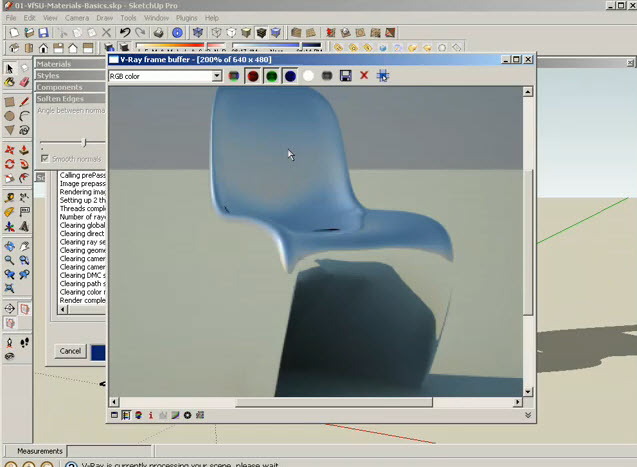Select the Text label tool
Viewport: 637px width, 467px height.
[x=24, y=212]
